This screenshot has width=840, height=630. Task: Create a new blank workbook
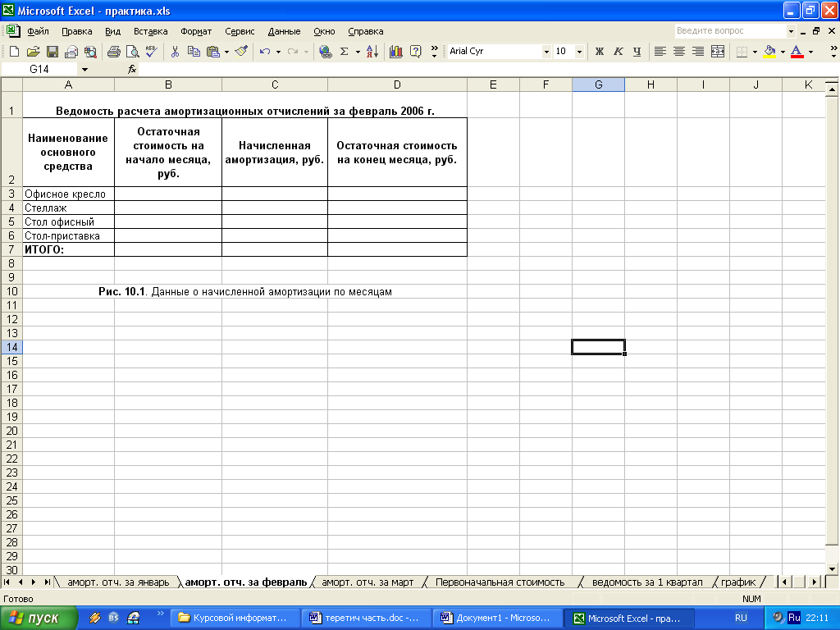(x=15, y=52)
